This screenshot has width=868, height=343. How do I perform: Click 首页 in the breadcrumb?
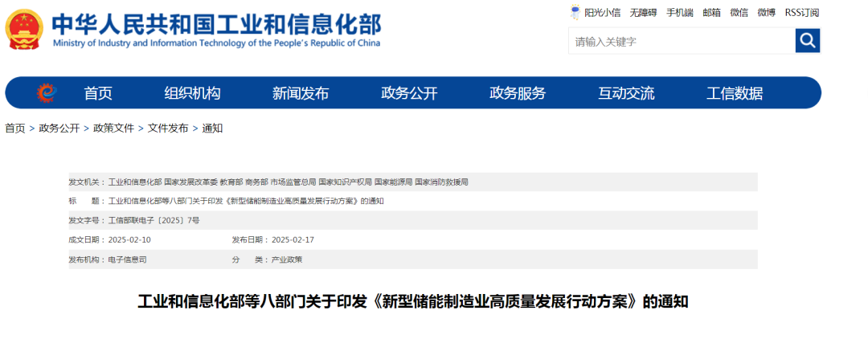coord(15,129)
